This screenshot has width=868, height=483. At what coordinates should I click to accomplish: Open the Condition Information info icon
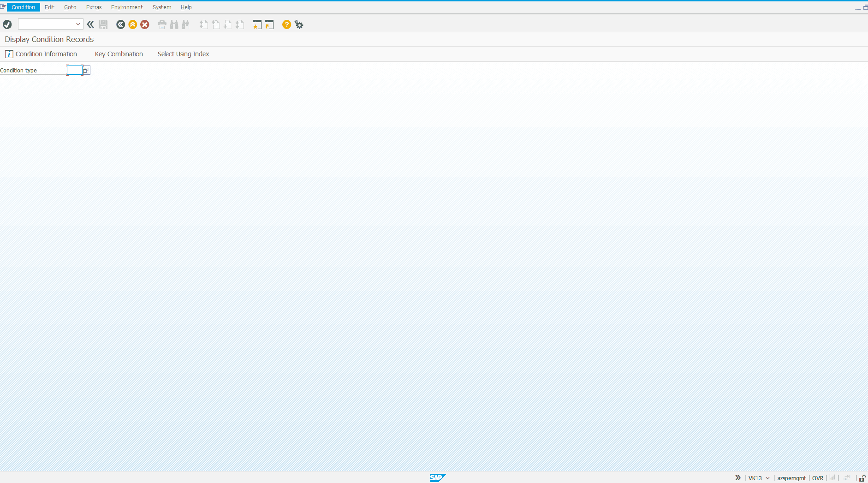click(x=9, y=54)
